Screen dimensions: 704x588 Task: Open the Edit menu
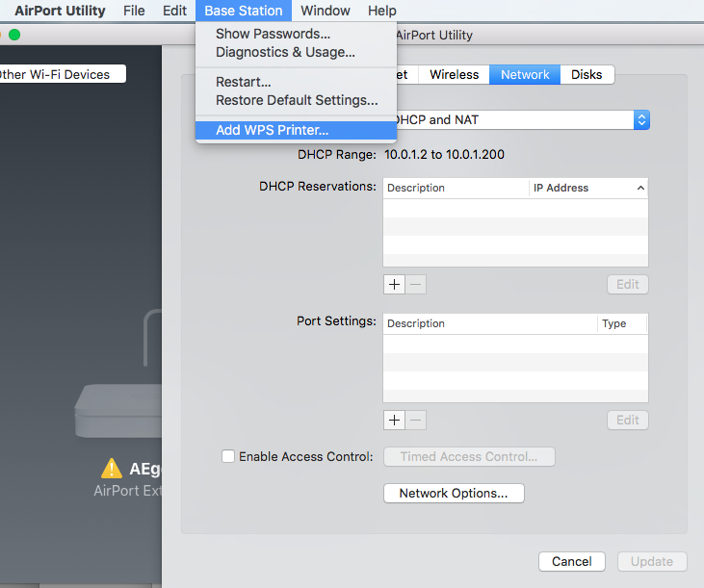174,11
